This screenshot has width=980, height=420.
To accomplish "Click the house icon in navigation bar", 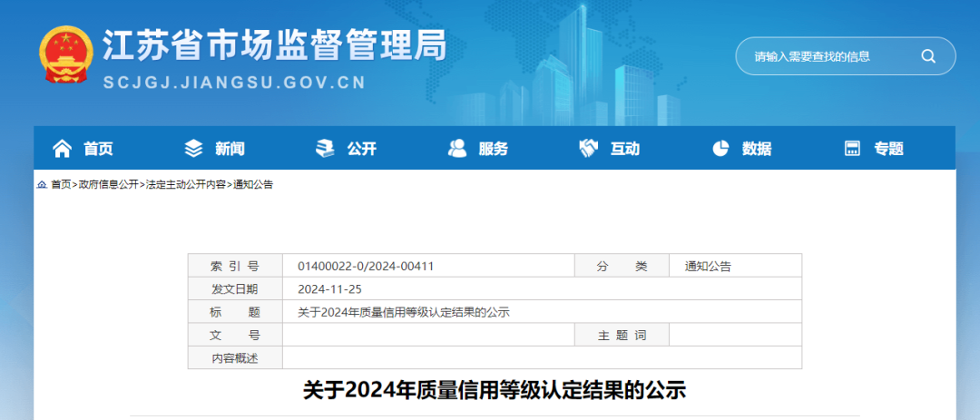I will (62, 148).
